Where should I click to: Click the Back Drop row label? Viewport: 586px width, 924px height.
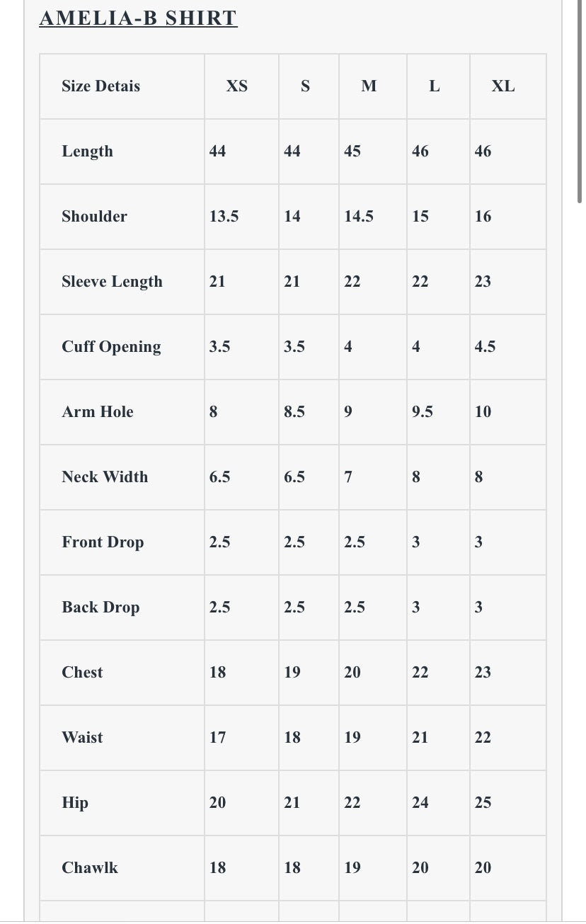(x=100, y=608)
